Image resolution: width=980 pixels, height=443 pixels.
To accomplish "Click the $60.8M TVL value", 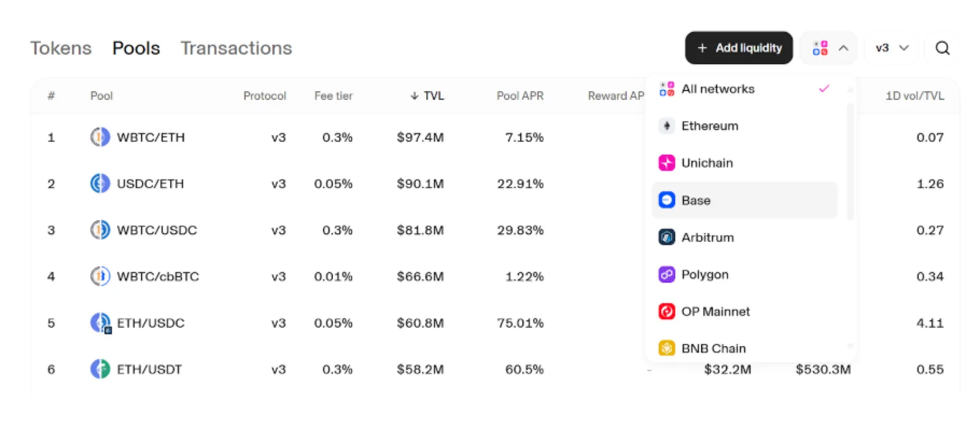I will pyautogui.click(x=420, y=323).
